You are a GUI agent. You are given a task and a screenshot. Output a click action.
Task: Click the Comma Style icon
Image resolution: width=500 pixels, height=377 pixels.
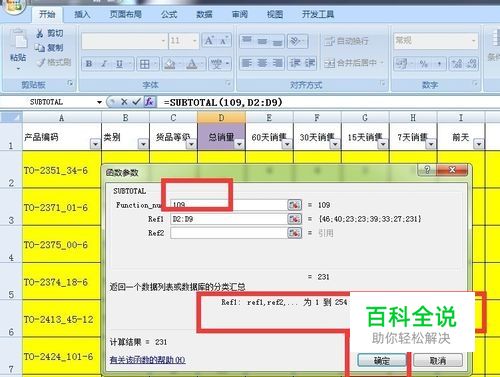439,63
